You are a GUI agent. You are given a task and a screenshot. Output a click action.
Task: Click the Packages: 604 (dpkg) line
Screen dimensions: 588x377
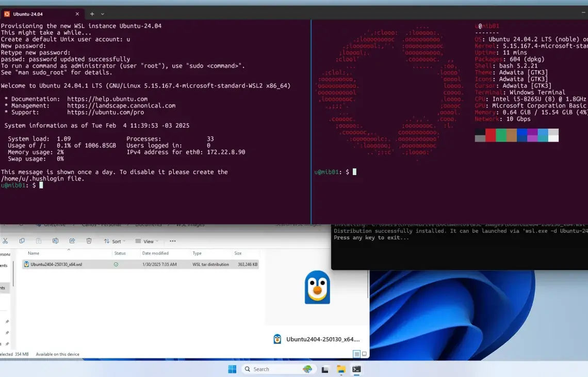coord(509,59)
